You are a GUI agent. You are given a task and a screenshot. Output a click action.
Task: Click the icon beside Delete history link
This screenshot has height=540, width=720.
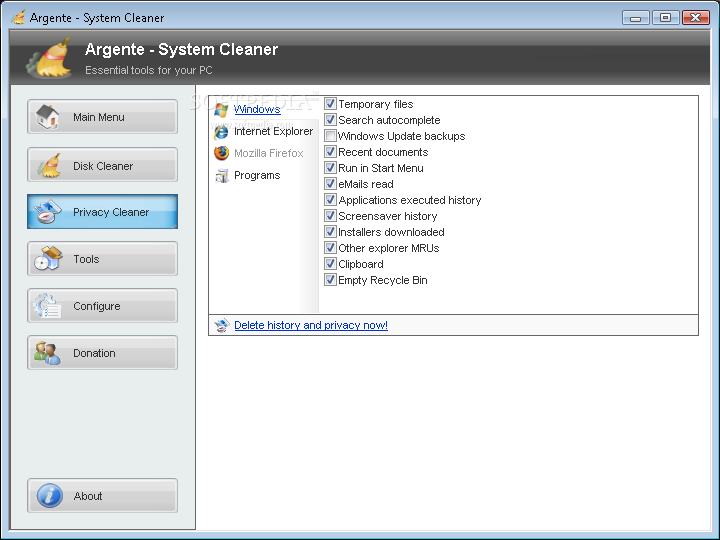222,325
